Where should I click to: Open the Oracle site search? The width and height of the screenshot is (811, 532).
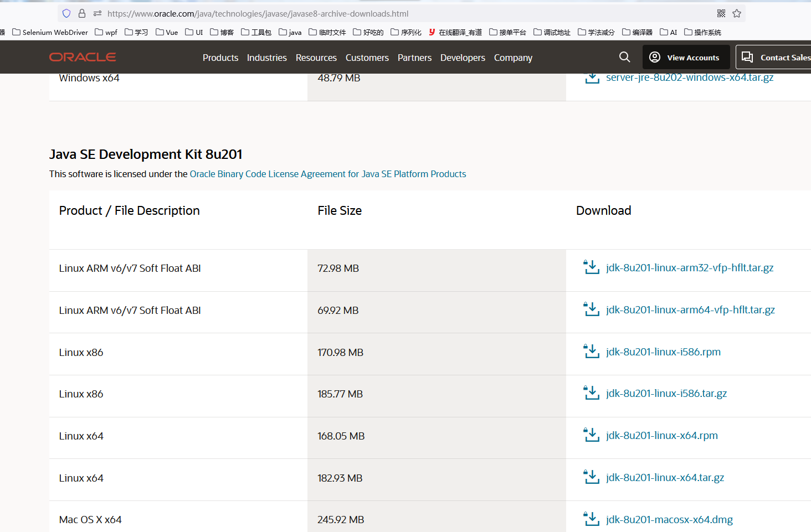point(624,57)
